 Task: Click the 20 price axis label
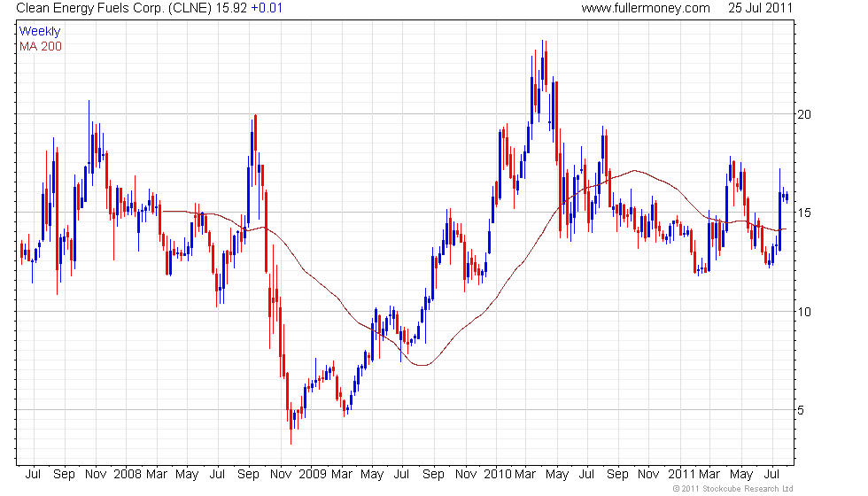pos(804,114)
